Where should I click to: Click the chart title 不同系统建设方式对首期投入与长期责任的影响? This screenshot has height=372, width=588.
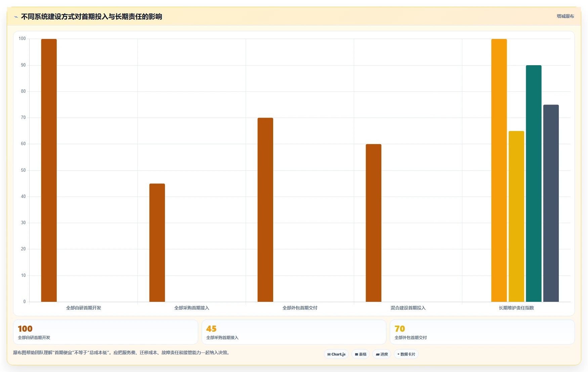91,17
